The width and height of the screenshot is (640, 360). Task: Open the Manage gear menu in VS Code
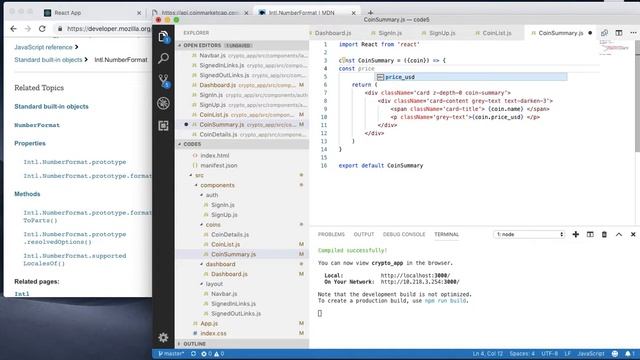tap(163, 337)
